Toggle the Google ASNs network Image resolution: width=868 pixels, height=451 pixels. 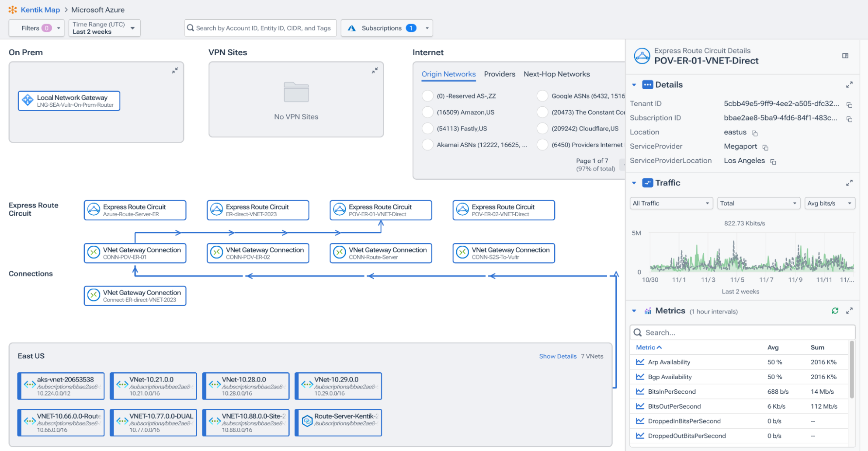pyautogui.click(x=542, y=96)
